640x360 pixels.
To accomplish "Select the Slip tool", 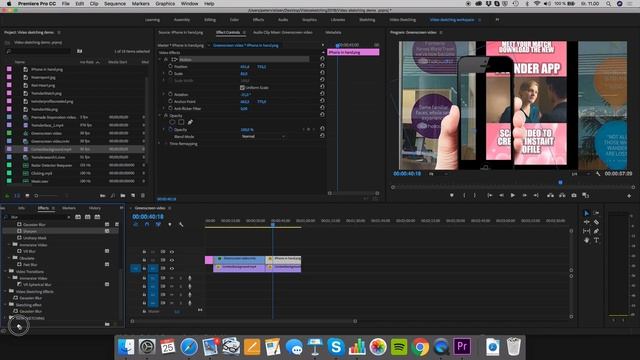I will coord(587,231).
